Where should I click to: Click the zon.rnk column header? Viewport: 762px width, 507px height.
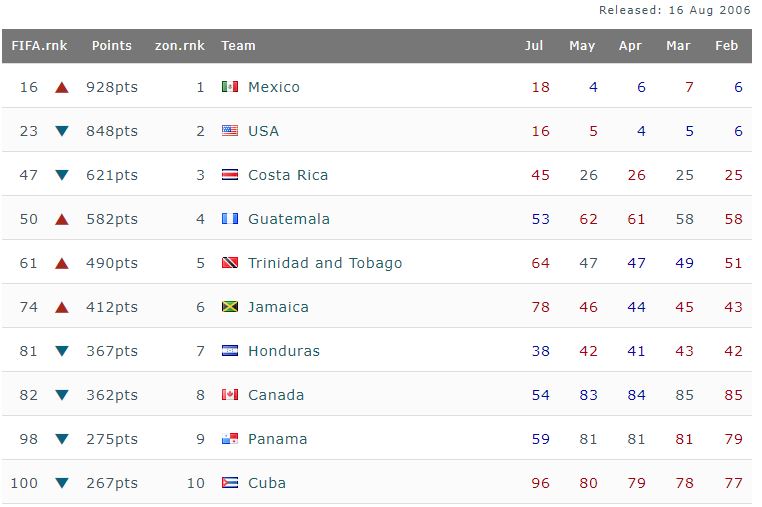180,46
